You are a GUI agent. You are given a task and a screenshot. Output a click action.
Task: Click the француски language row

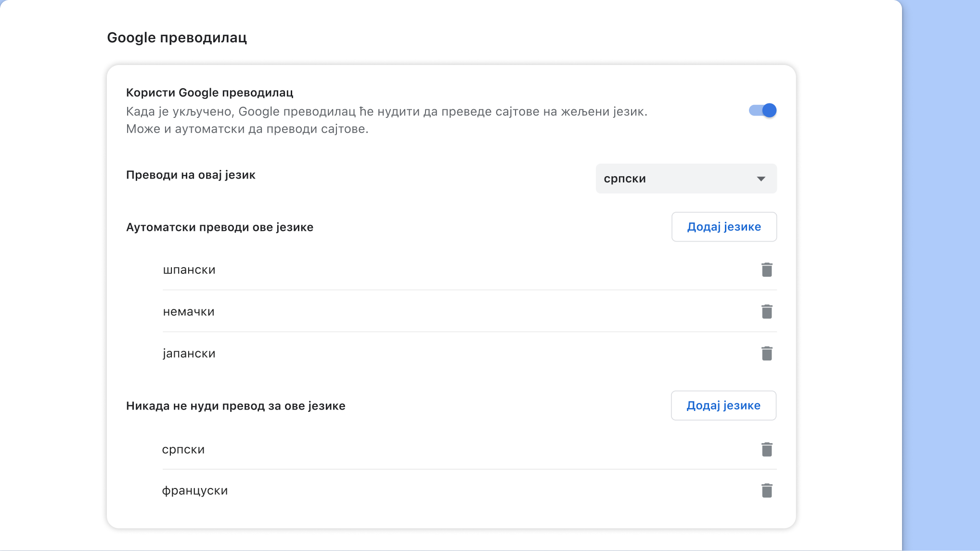195,490
